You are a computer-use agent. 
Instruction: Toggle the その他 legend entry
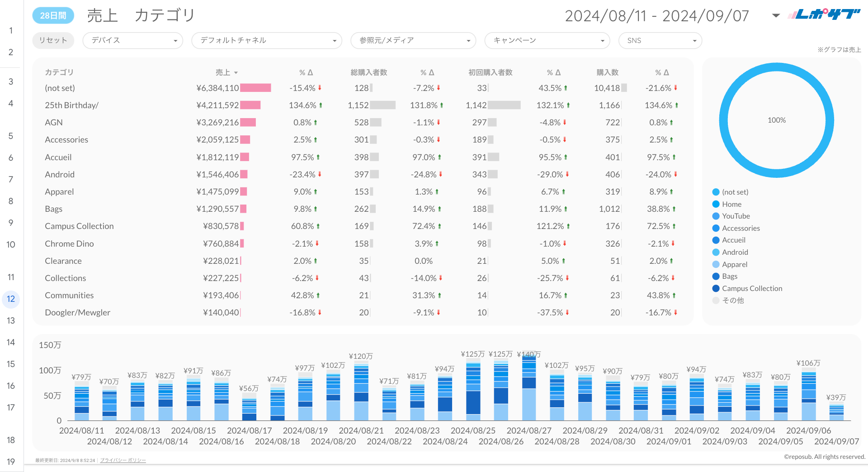732,300
